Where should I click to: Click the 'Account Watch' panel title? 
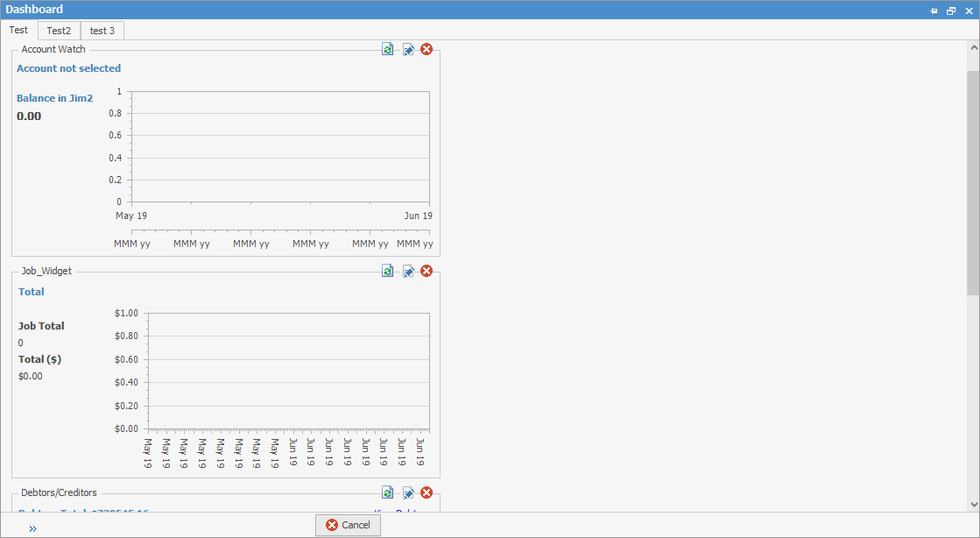pos(53,49)
